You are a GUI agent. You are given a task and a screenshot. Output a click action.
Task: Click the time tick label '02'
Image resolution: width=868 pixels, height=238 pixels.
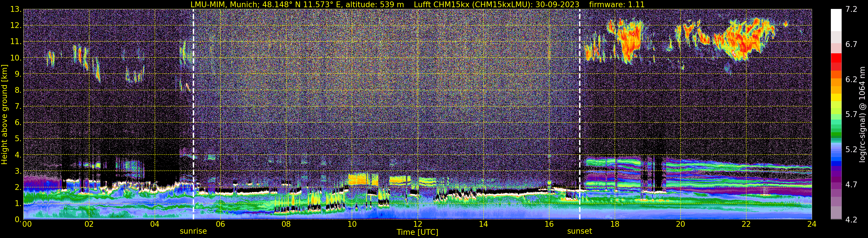[x=89, y=224]
